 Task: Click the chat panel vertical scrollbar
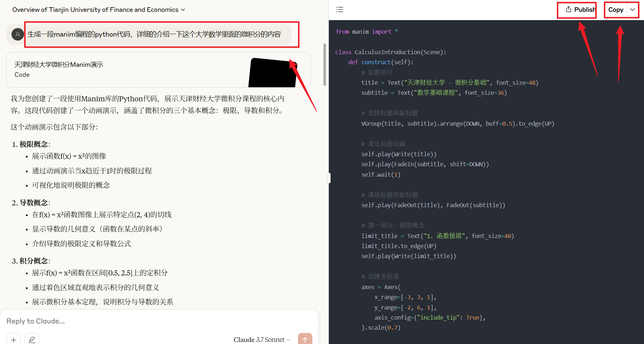(x=325, y=65)
